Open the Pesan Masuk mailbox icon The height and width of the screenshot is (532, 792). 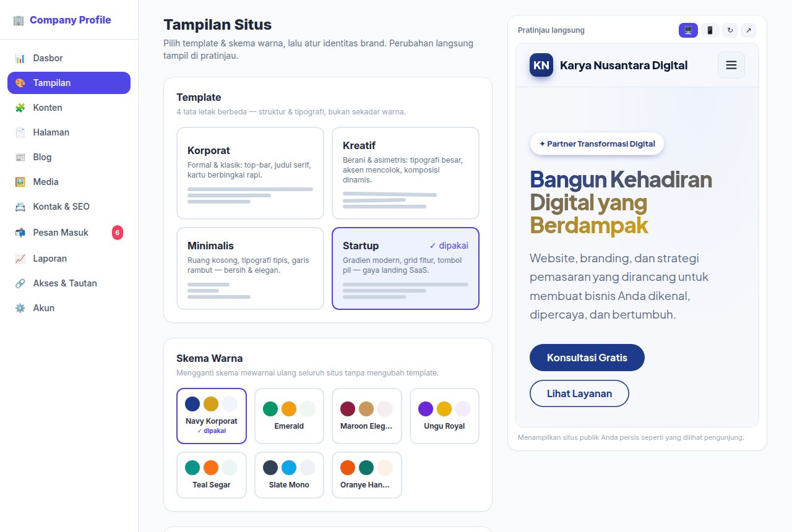coord(20,233)
